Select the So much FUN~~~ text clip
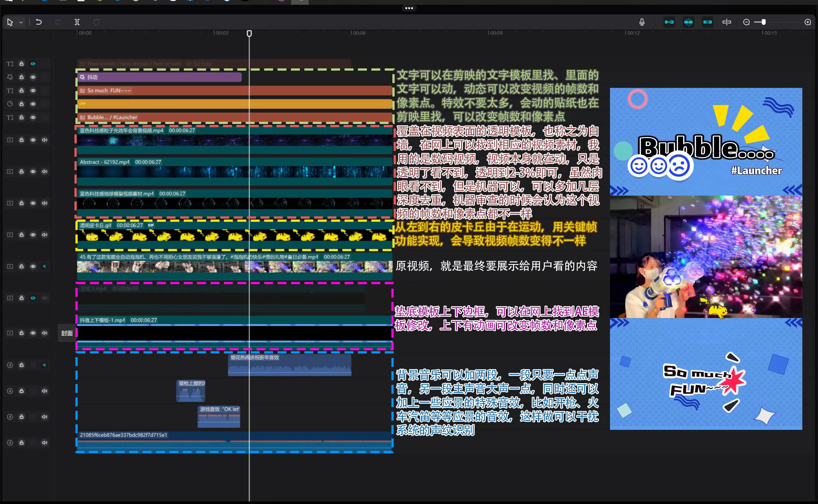The image size is (818, 504). pyautogui.click(x=235, y=90)
